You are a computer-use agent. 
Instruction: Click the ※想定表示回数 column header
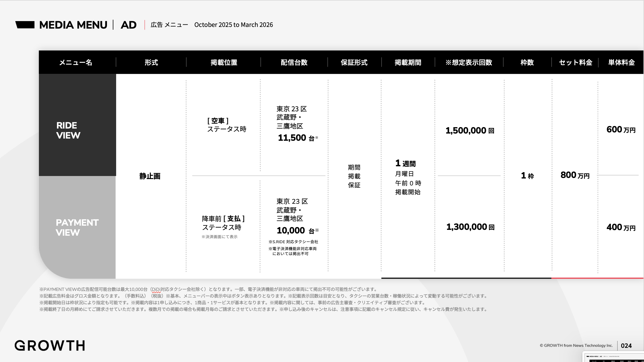469,62
